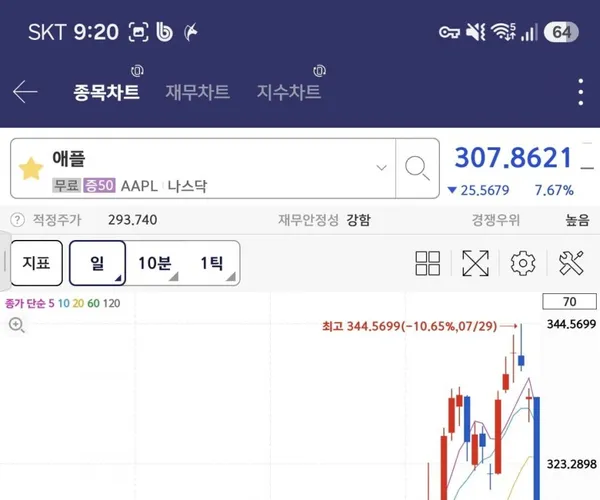The image size is (600, 500).
Task: Toggle the yellow favorite star for 애플
Action: click(x=31, y=168)
